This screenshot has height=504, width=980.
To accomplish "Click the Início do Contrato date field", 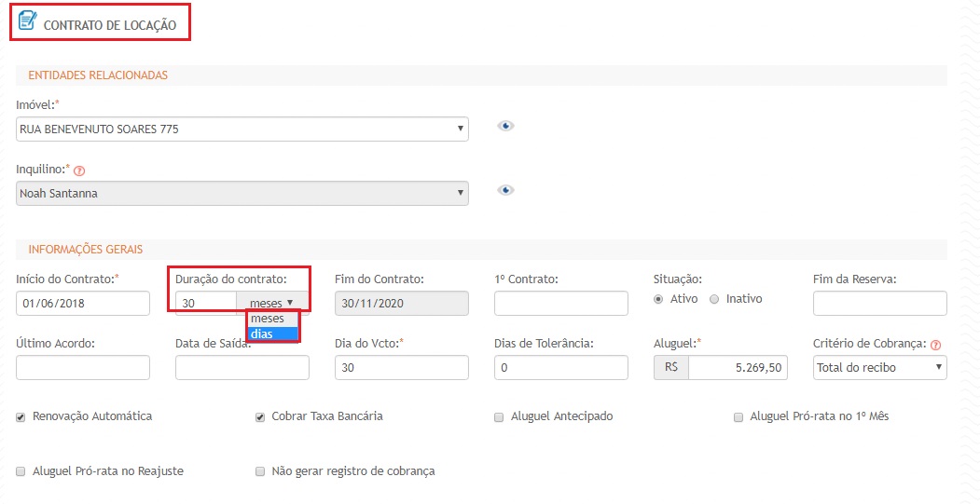I will 82,304.
